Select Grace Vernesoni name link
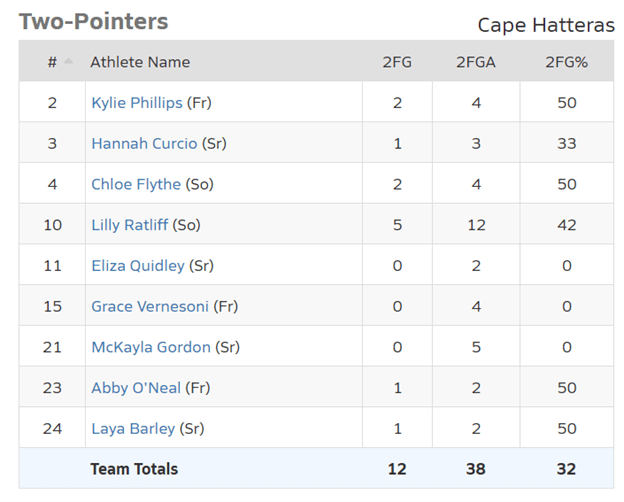The image size is (624, 502). [150, 307]
